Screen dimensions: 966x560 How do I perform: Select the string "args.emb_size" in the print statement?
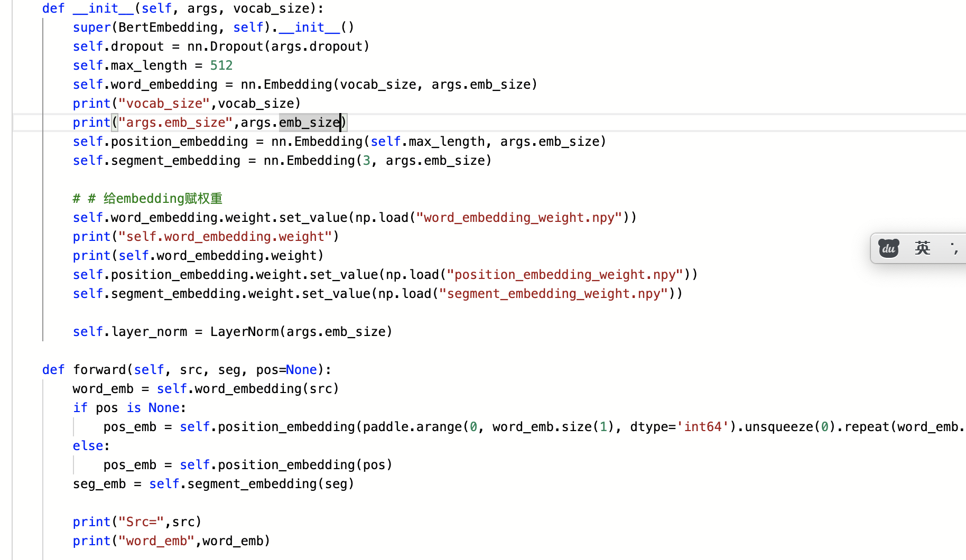(x=175, y=122)
